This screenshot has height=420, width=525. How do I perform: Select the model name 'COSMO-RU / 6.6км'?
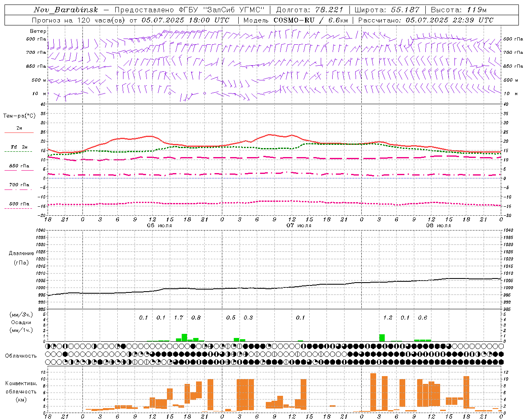[311, 20]
